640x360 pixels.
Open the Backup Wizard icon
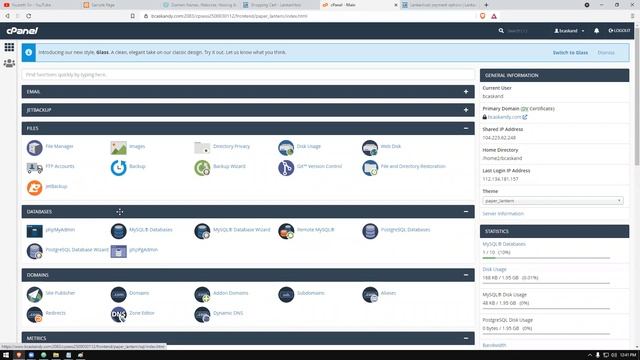202,168
